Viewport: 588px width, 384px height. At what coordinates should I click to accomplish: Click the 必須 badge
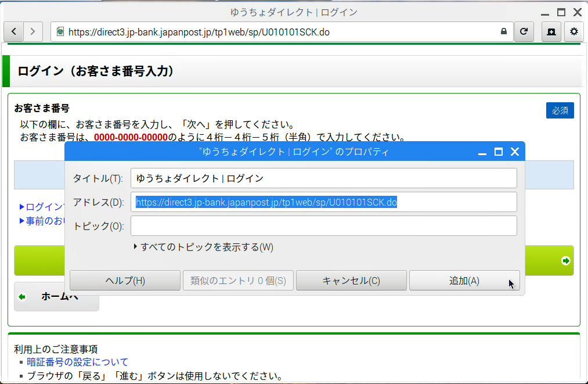[560, 110]
